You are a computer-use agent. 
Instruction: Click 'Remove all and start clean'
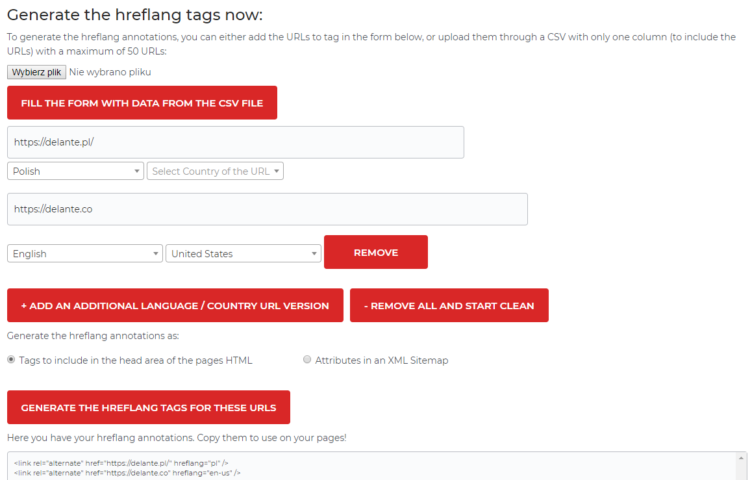click(x=449, y=306)
